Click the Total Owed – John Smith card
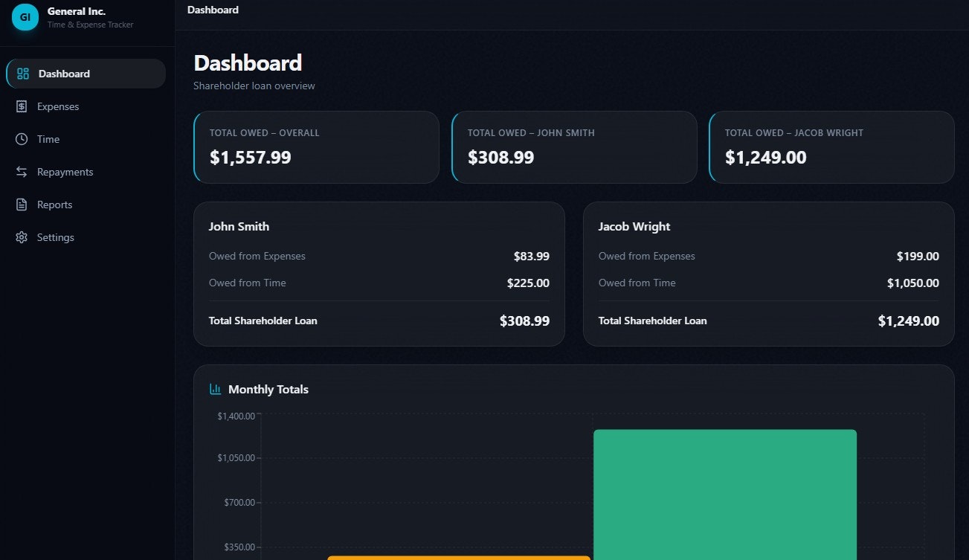Image resolution: width=969 pixels, height=560 pixels. 573,147
